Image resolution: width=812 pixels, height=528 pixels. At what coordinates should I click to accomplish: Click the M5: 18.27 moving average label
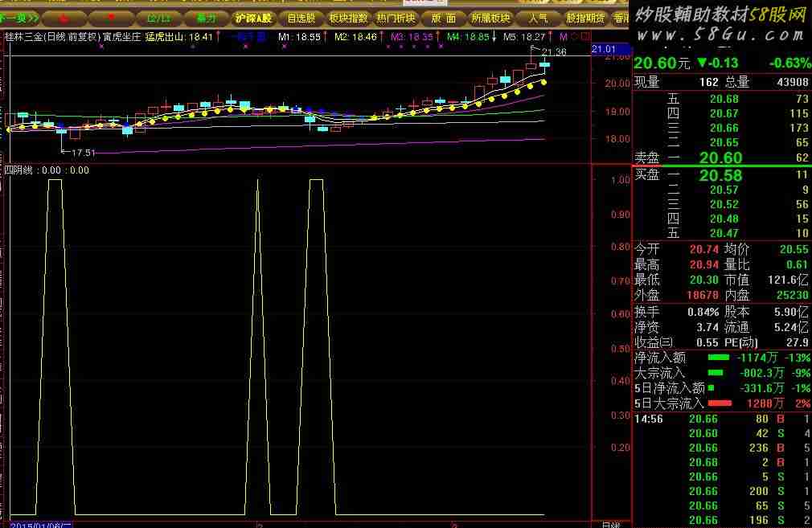point(524,37)
